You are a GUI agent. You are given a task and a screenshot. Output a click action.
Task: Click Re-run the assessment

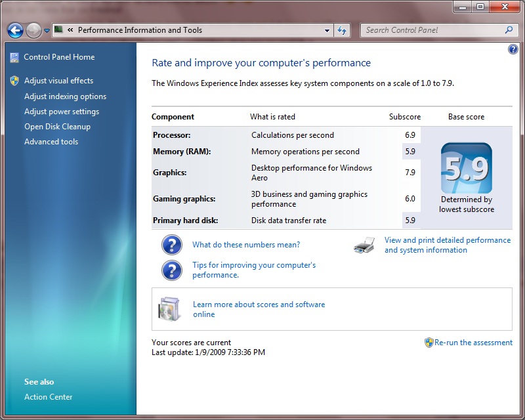(x=472, y=343)
